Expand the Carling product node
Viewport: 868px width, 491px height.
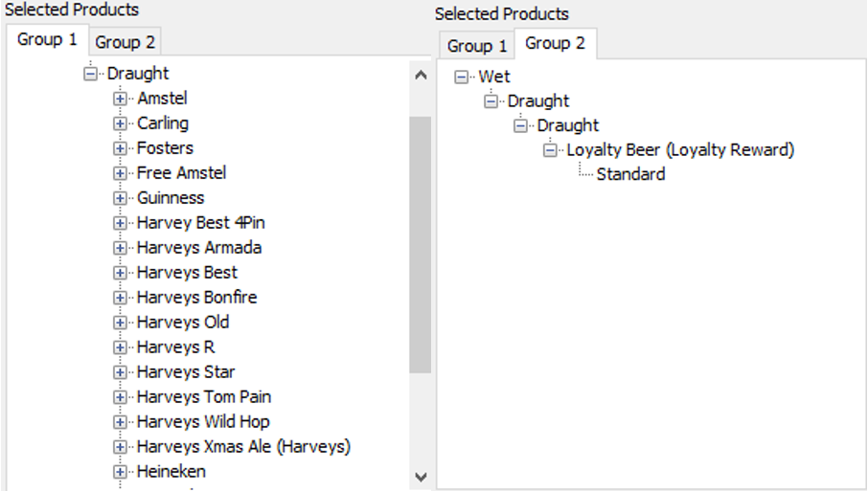point(120,123)
